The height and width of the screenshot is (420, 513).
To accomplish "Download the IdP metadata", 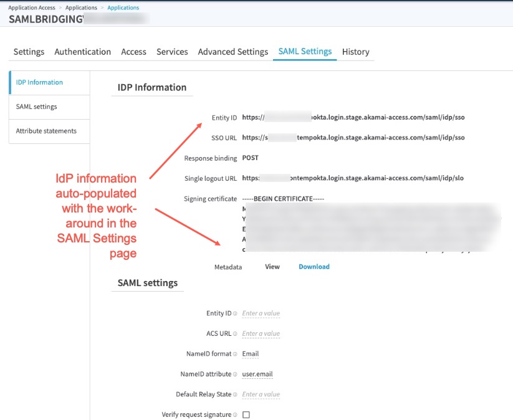I will point(314,267).
